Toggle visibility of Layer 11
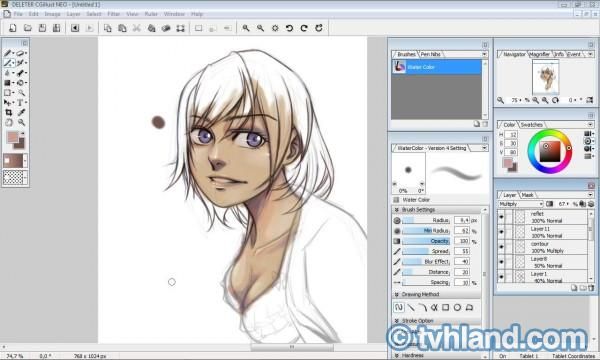The image size is (600, 360). pyautogui.click(x=501, y=232)
